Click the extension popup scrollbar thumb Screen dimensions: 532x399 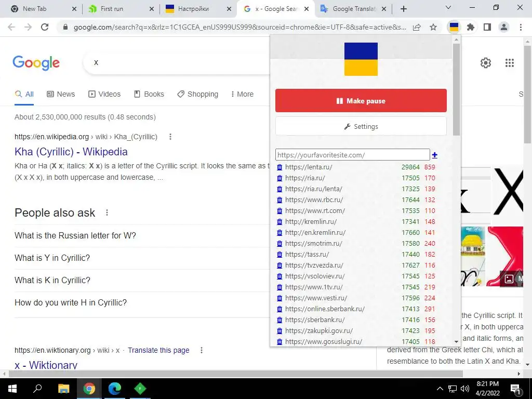pos(456,89)
